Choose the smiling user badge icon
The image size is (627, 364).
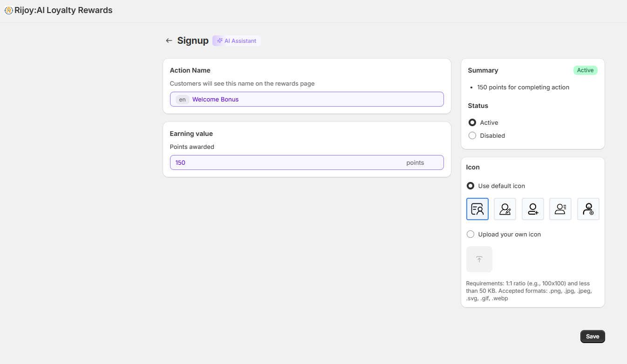588,209
